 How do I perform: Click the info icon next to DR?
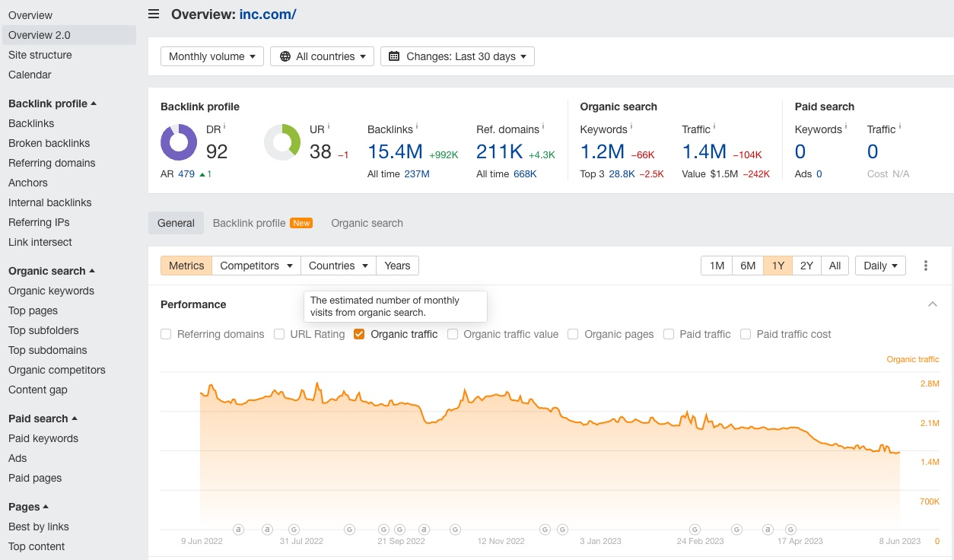tap(224, 127)
